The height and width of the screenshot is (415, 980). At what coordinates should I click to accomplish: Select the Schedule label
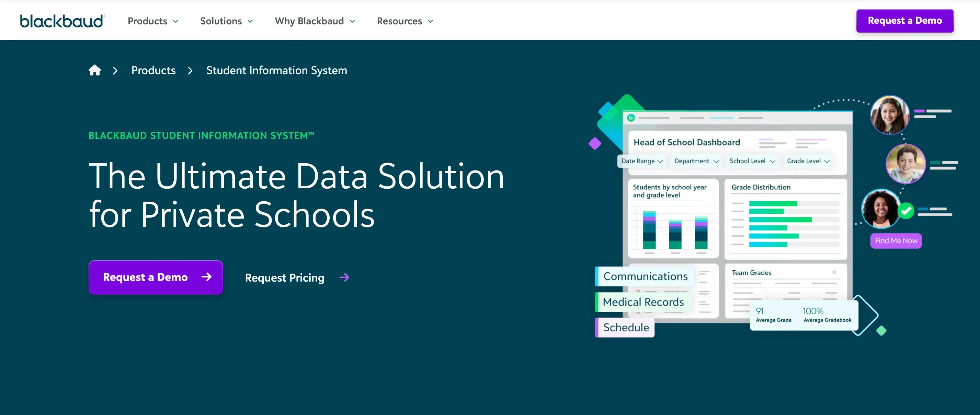625,327
